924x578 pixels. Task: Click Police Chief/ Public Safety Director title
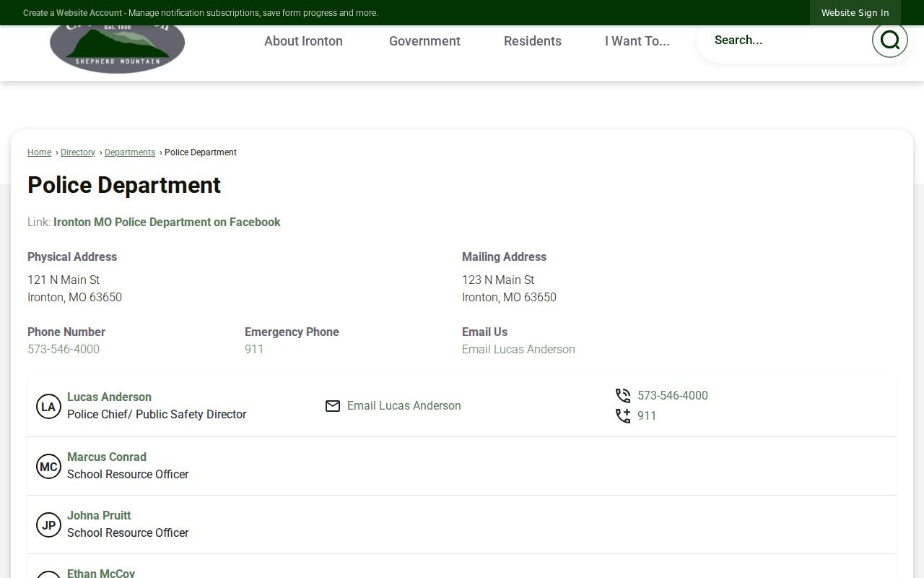click(157, 415)
